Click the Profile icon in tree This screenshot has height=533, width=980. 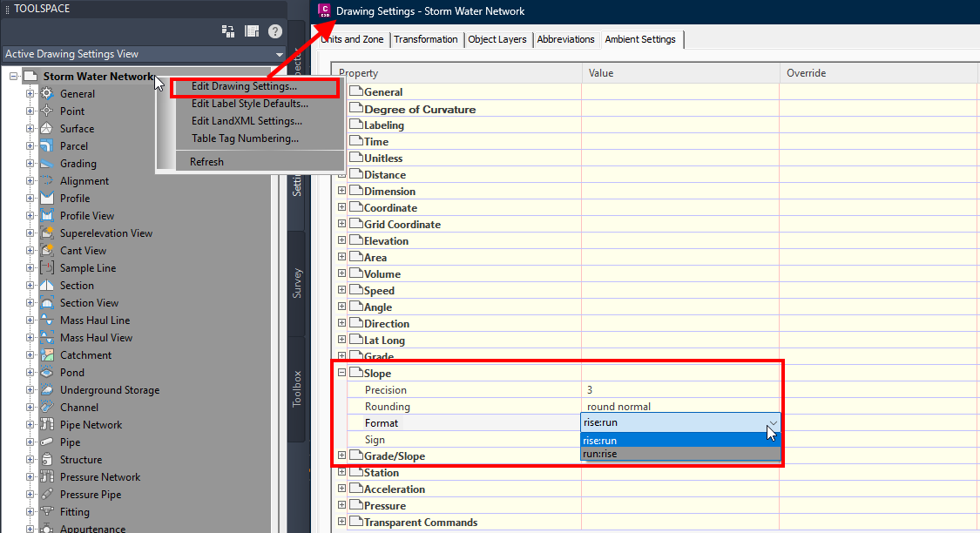[47, 198]
